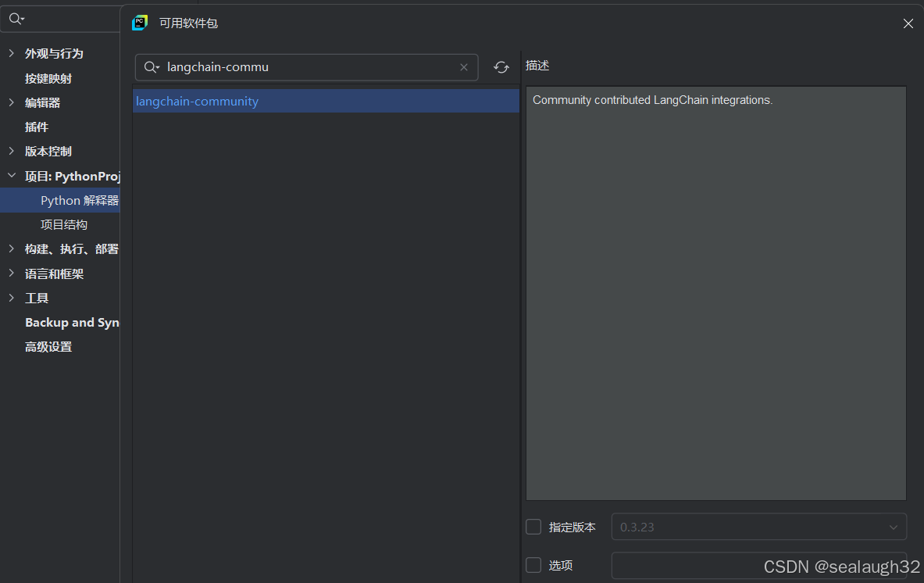The image size is (924, 583).
Task: Click in the 选项 options text field
Action: [x=758, y=565]
